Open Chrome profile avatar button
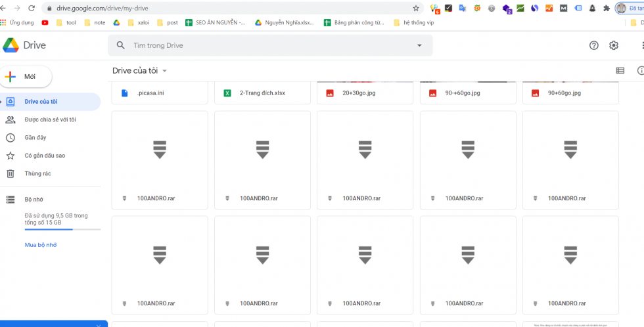 tap(622, 8)
